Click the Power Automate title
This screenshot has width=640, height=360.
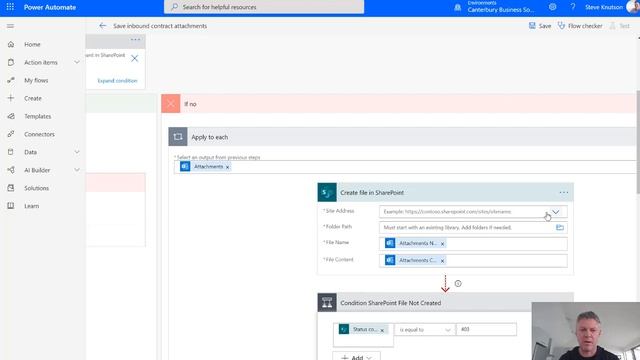(50, 7)
